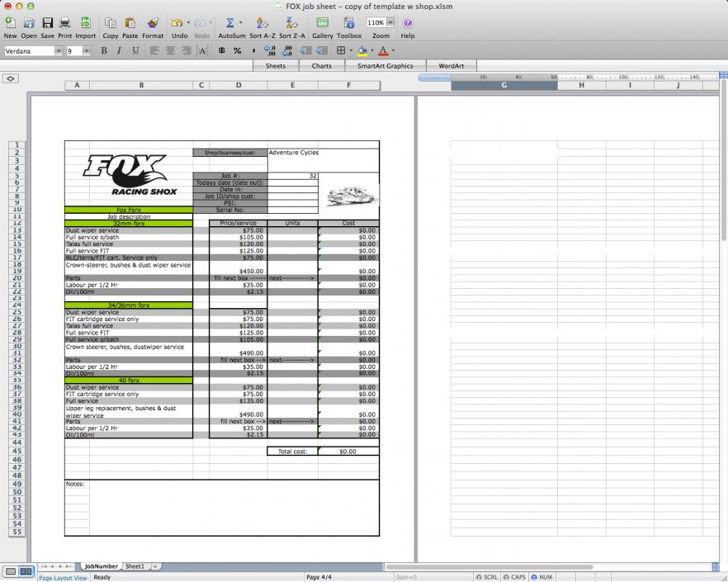Toggle the show/hide ruler button above row numbers
This screenshot has height=582, width=728.
(11, 78)
